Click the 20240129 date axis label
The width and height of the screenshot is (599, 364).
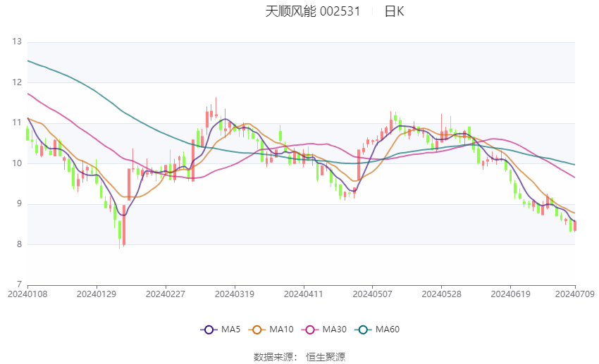pyautogui.click(x=97, y=294)
